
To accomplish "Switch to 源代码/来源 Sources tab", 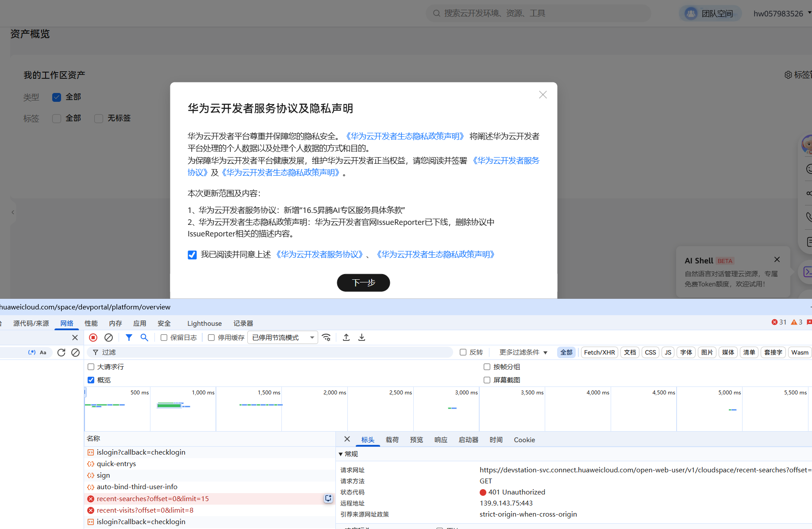I will [x=31, y=323].
